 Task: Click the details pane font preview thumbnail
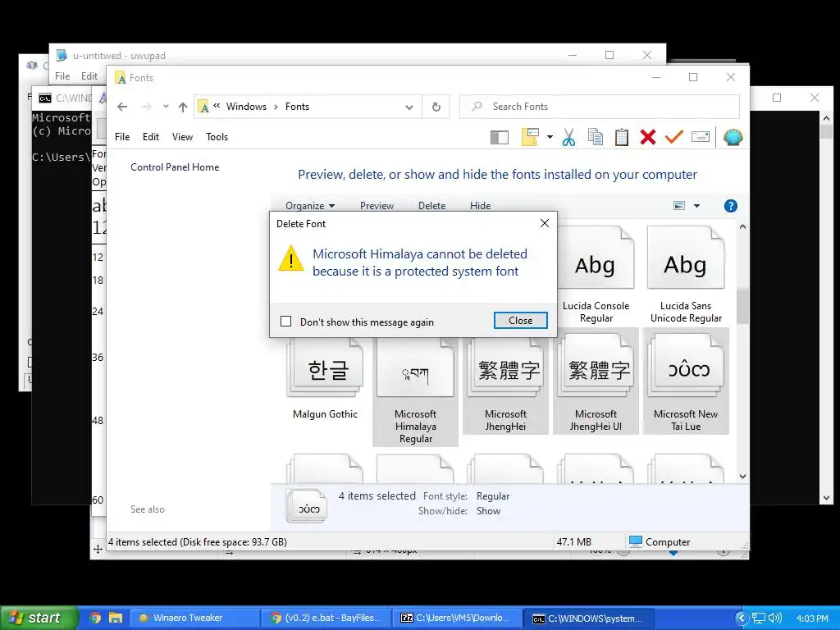[x=307, y=506]
